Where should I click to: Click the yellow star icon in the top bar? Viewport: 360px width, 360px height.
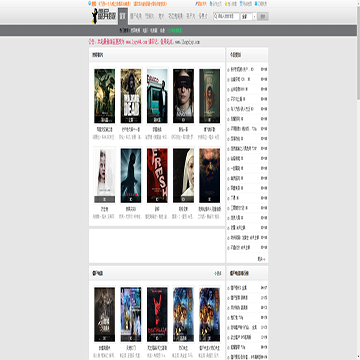(226, 4)
